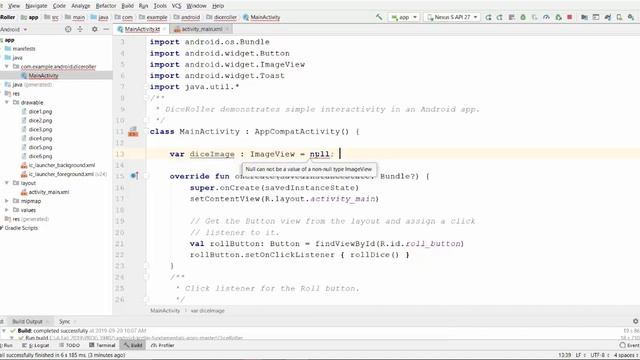The height and width of the screenshot is (360, 640).
Task: Click the java breadcrumb in navigation bar
Action: tap(100, 17)
